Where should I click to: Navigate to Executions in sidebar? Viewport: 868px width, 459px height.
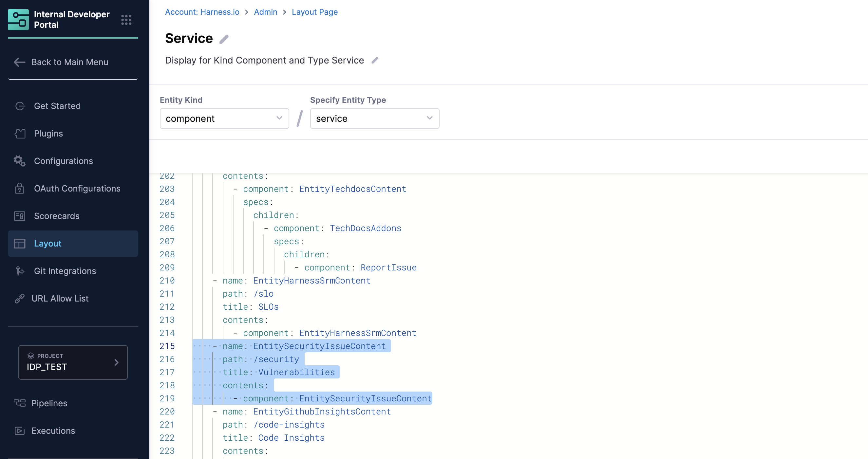[53, 431]
